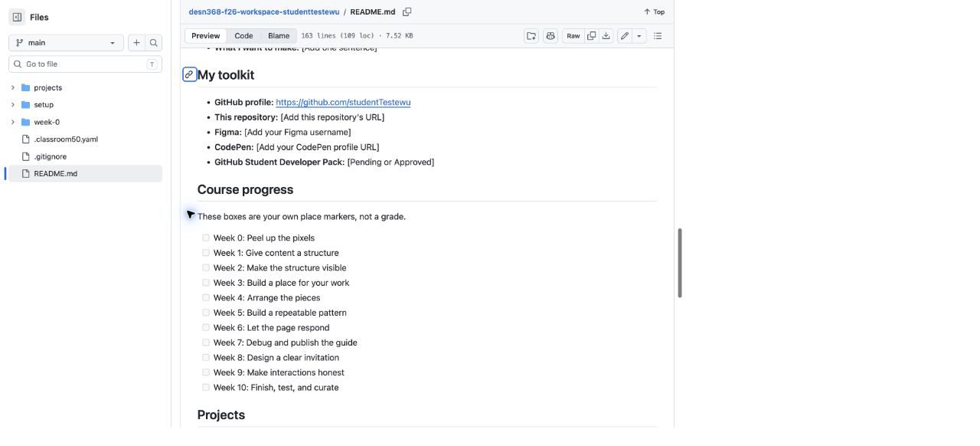Image resolution: width=980 pixels, height=446 pixels.
Task: Click the README.md breadcrumb filename
Action: [373, 11]
